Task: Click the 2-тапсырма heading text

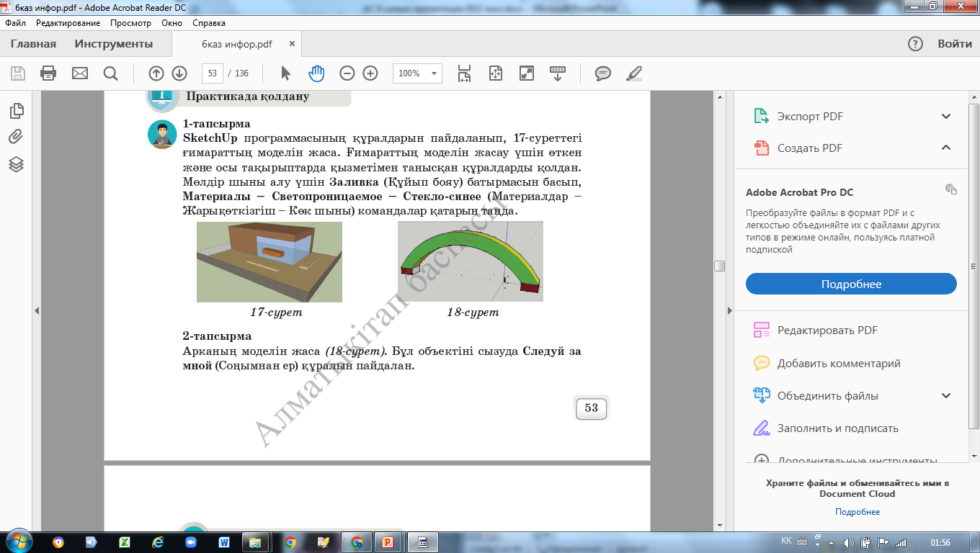Action: [217, 336]
